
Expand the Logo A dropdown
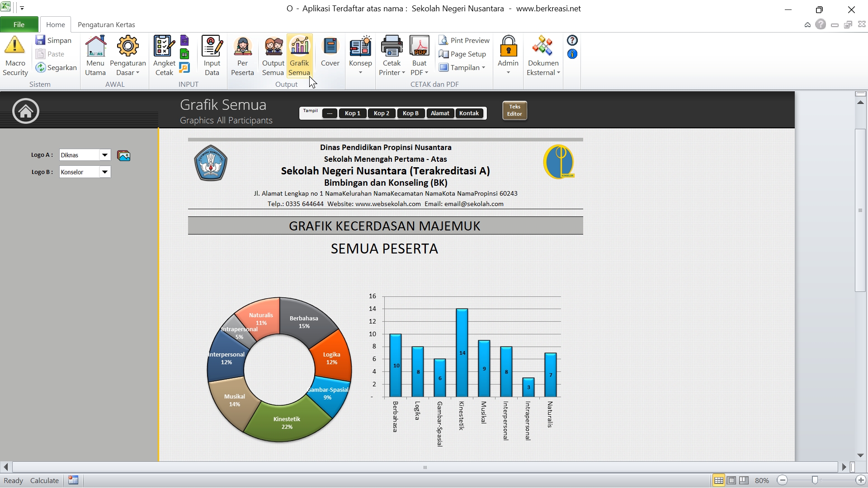click(105, 155)
